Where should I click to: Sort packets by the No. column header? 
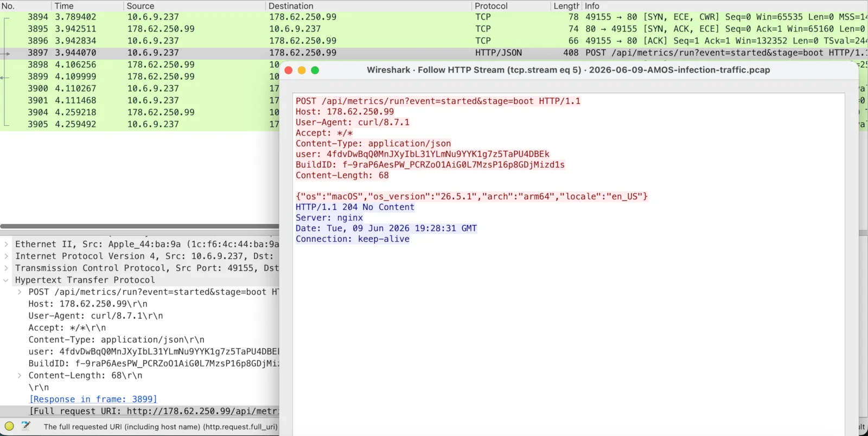[25, 6]
